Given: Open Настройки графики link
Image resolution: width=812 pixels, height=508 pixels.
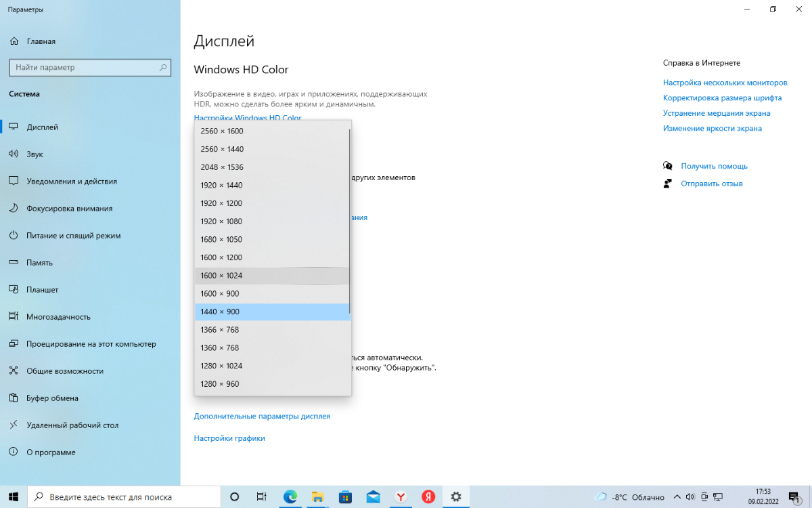Looking at the screenshot, I should (229, 438).
